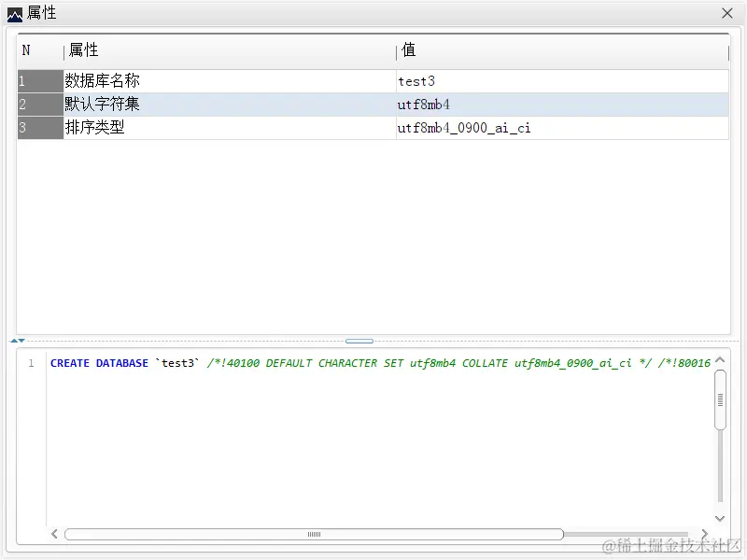Click the test3 value cell
This screenshot has height=560, width=747.
[x=562, y=81]
